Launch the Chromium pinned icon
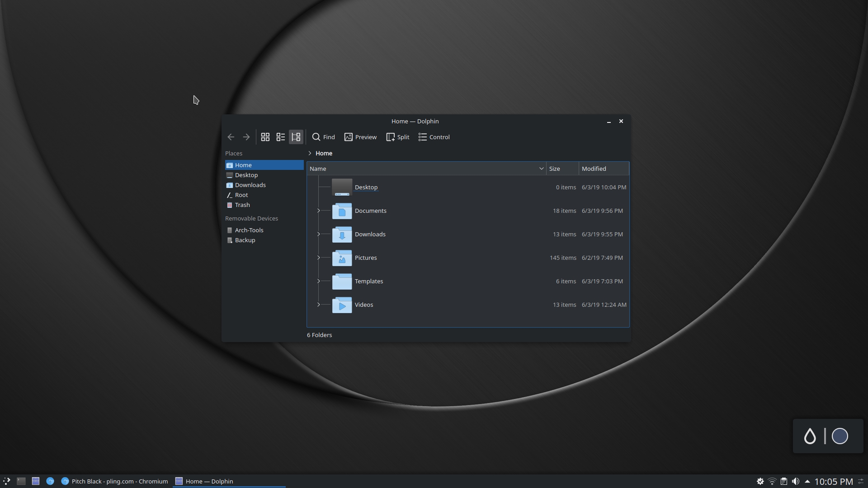This screenshot has width=868, height=488. click(50, 481)
